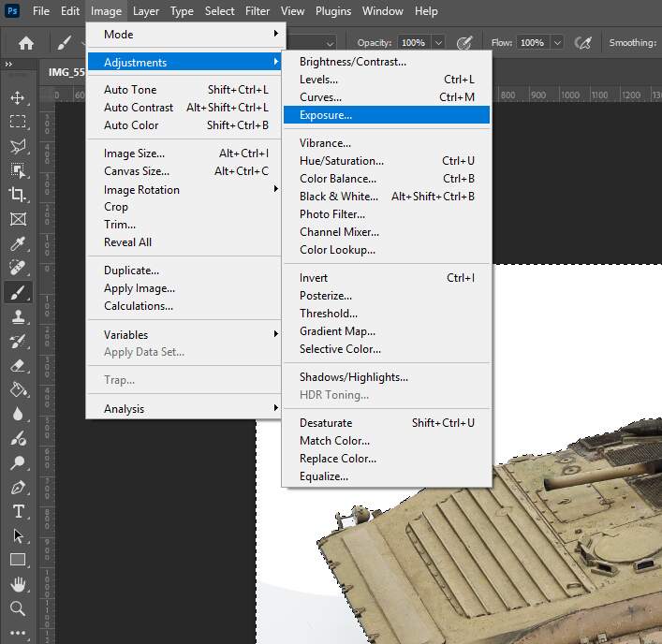Toggle airbrush-style build-up effects
This screenshot has width=662, height=644.
tap(583, 43)
